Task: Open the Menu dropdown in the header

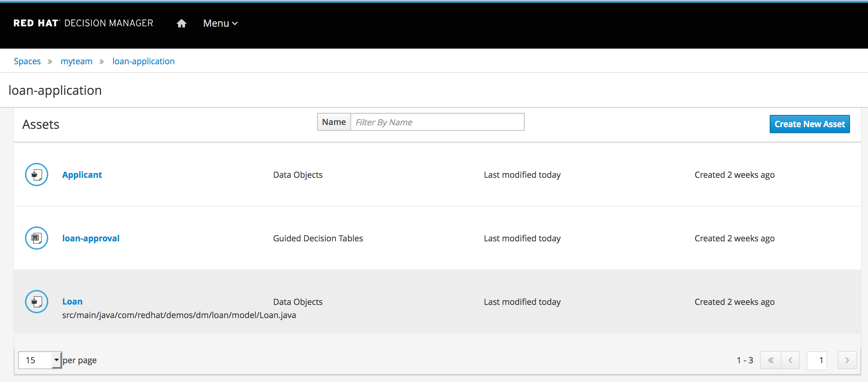Action: 220,23
